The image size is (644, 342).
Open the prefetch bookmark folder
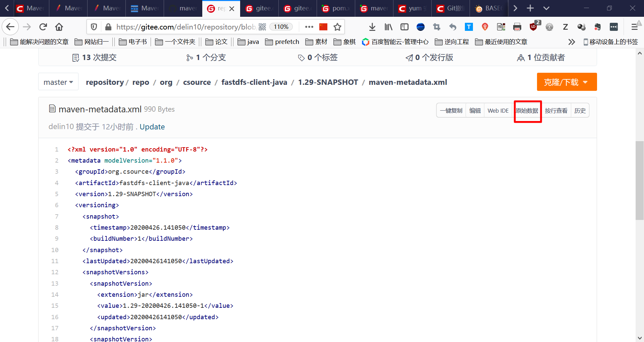tap(282, 42)
